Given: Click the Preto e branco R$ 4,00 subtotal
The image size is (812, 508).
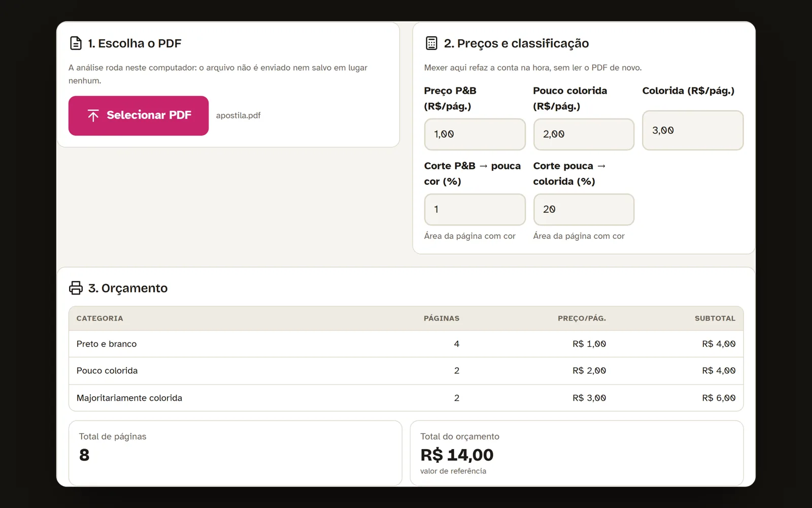Looking at the screenshot, I should point(719,344).
